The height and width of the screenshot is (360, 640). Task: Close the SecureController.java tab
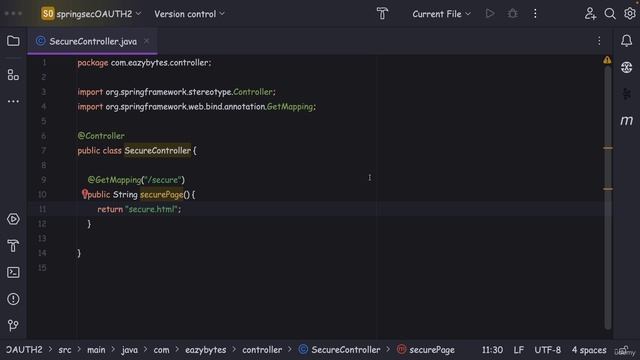[x=147, y=41]
